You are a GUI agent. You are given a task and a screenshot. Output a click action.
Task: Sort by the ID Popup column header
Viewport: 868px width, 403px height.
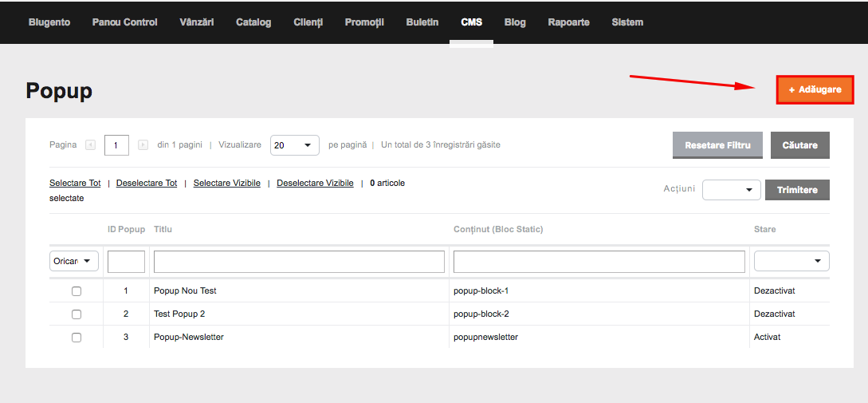pyautogui.click(x=126, y=229)
